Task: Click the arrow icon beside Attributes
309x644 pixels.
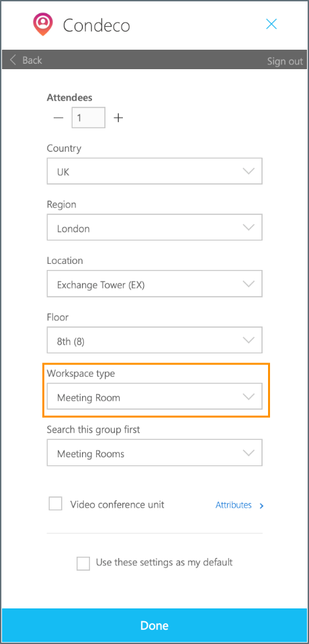Action: click(261, 506)
